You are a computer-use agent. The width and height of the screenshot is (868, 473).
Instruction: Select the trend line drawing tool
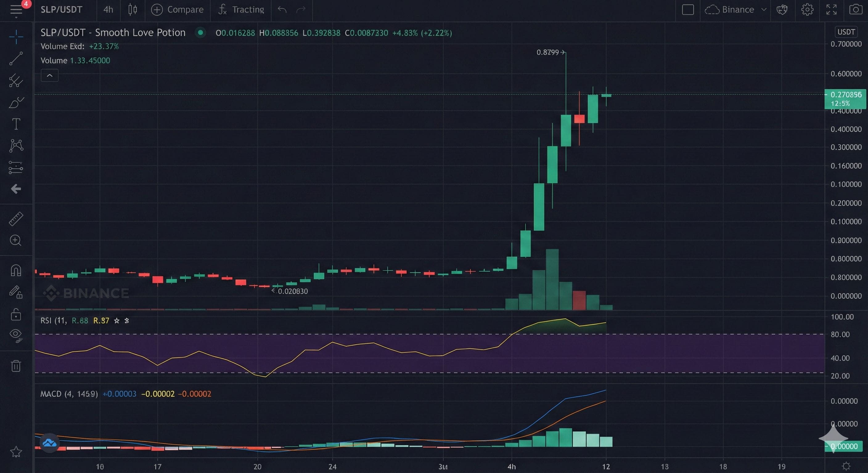point(16,58)
